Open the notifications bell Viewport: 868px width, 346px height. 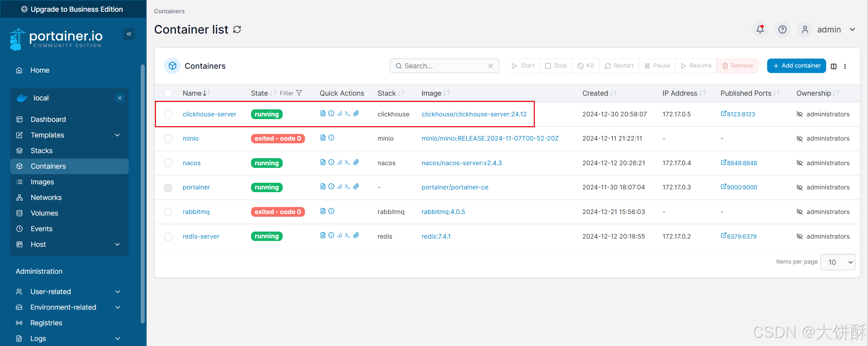pos(760,29)
